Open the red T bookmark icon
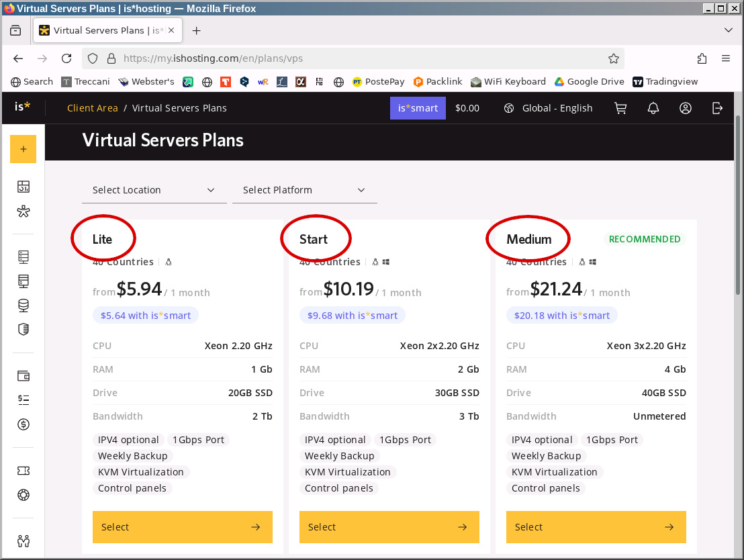Screen dimensions: 744x560 click(x=226, y=82)
